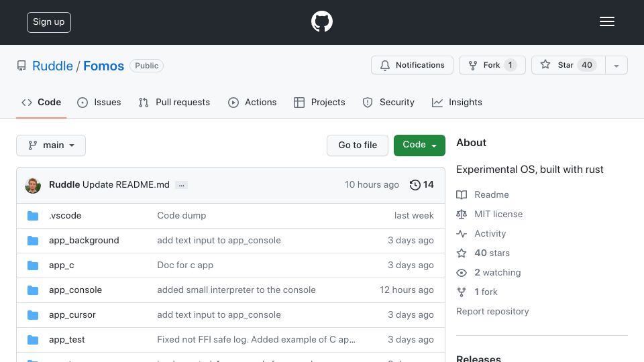The image size is (644, 362).
Task: Click the folder icon next to app_c
Action: click(33, 265)
